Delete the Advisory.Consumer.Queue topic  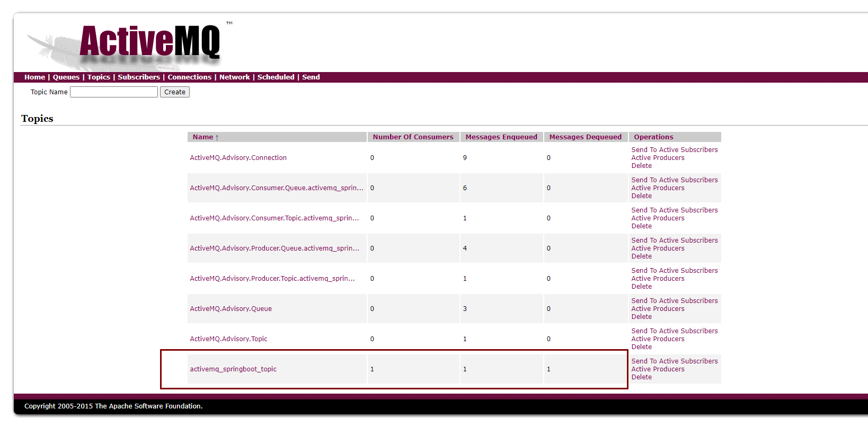click(x=641, y=196)
